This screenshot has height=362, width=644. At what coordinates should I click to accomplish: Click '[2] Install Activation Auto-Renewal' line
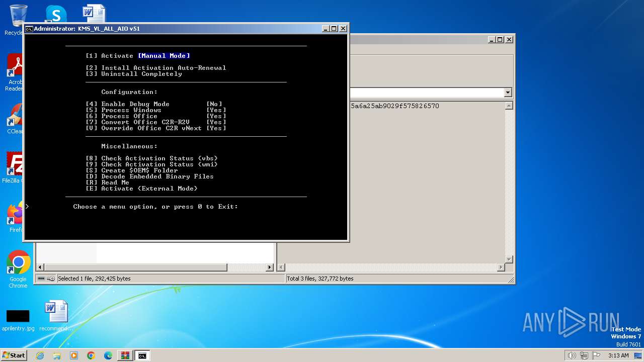(x=156, y=68)
